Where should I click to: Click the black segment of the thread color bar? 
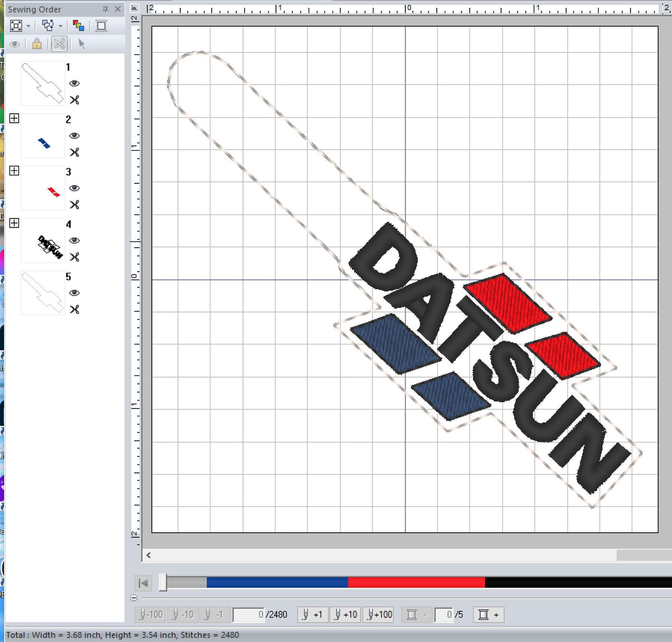tap(578, 583)
